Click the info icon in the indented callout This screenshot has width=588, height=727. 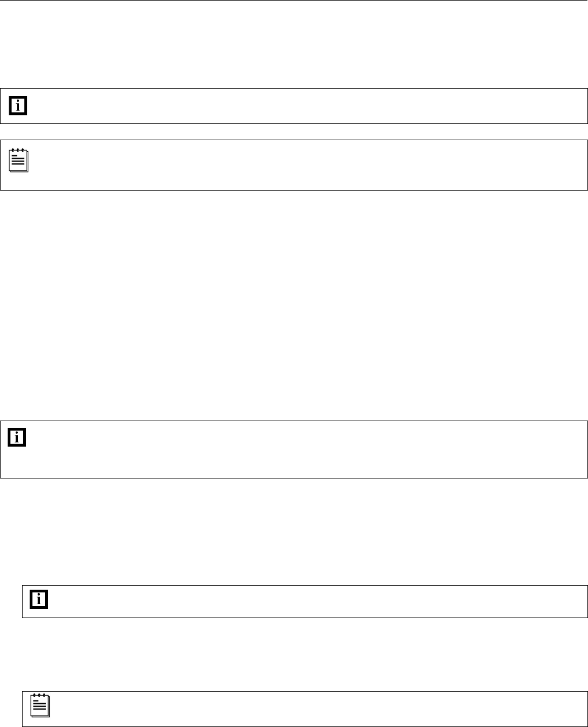coord(39,600)
